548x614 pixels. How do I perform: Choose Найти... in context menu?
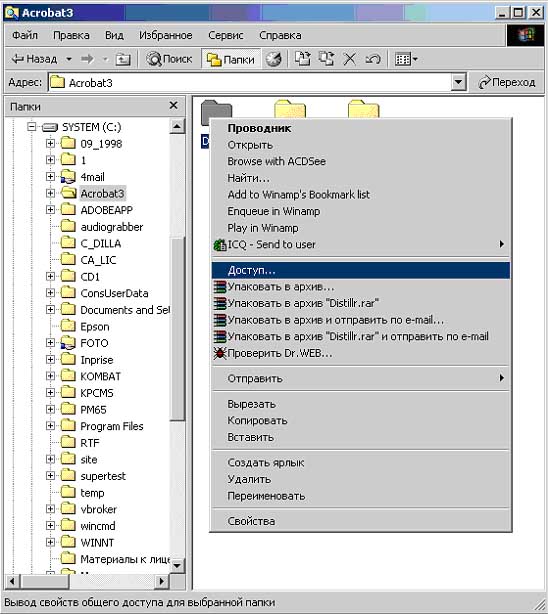(360, 178)
